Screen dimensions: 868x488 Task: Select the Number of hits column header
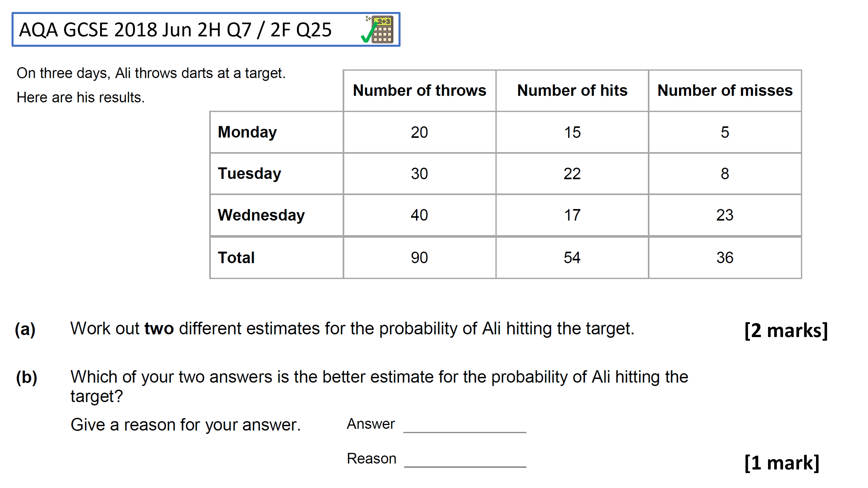tap(572, 91)
